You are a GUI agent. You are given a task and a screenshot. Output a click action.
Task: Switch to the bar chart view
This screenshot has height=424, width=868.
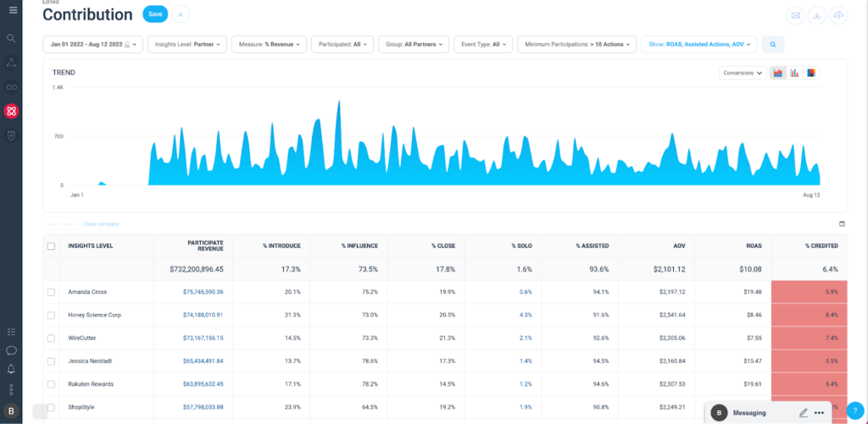pyautogui.click(x=794, y=73)
